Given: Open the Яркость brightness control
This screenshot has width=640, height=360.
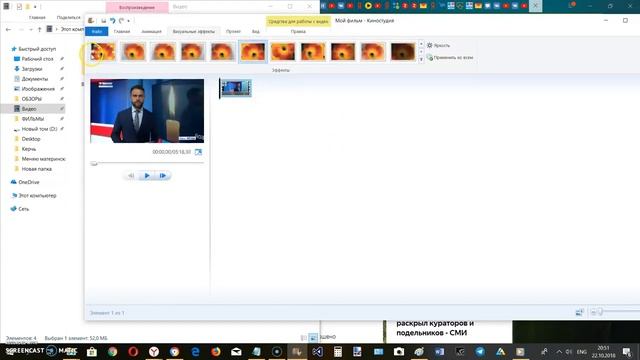Looking at the screenshot, I should click(x=438, y=46).
